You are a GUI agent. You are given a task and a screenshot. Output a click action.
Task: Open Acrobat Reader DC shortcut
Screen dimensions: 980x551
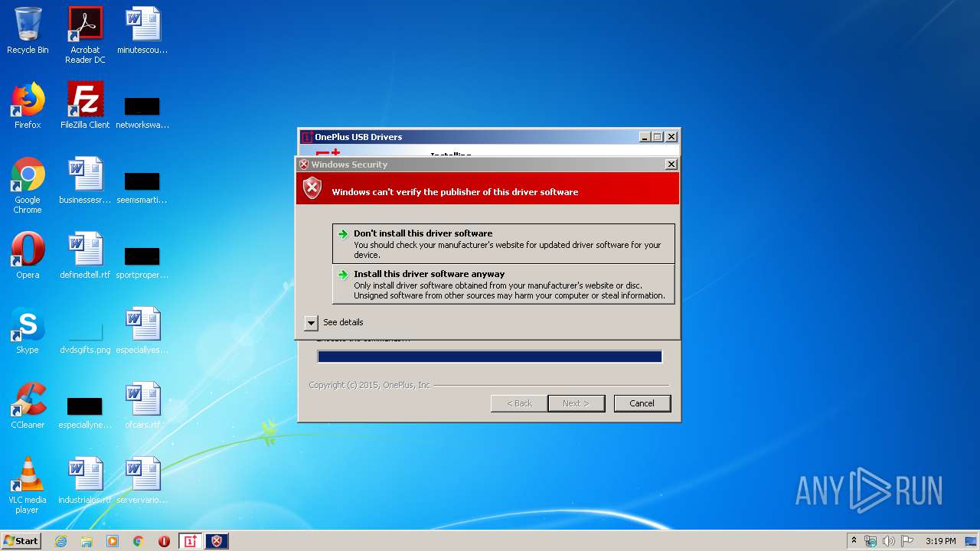[x=85, y=35]
